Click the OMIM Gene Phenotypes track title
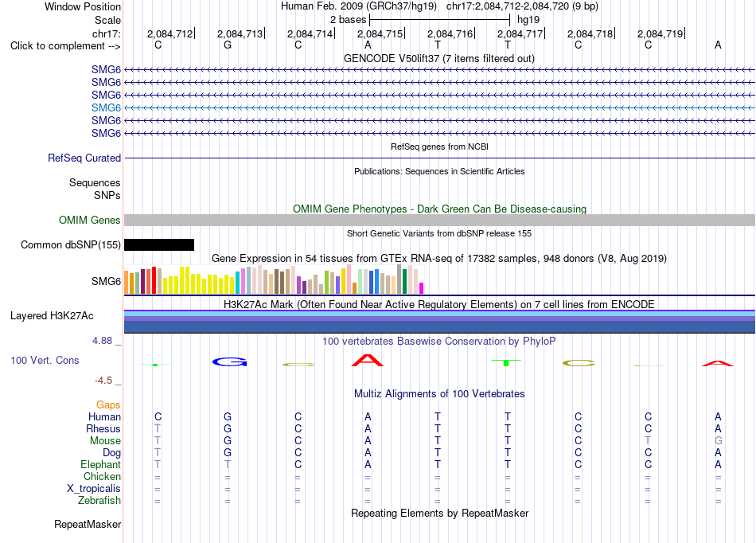 click(x=439, y=209)
